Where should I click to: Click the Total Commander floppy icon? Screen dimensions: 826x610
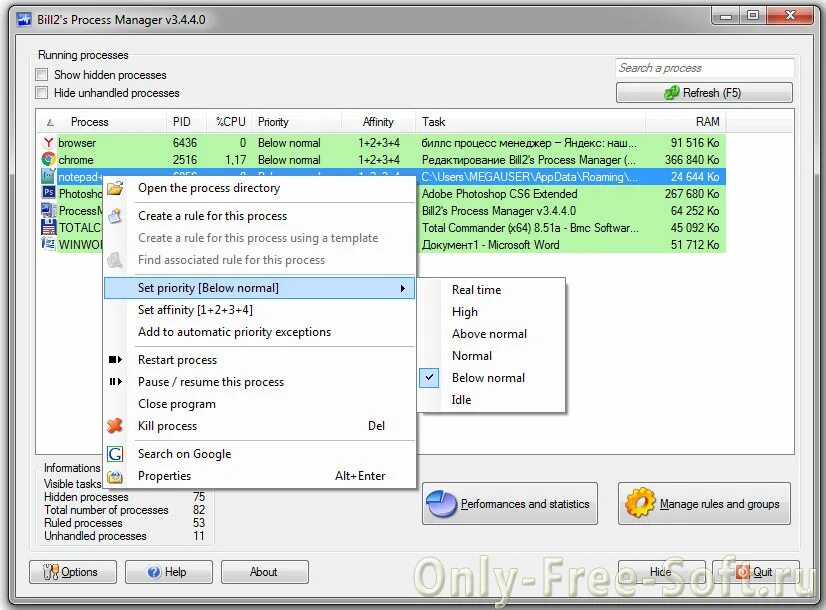tap(48, 227)
